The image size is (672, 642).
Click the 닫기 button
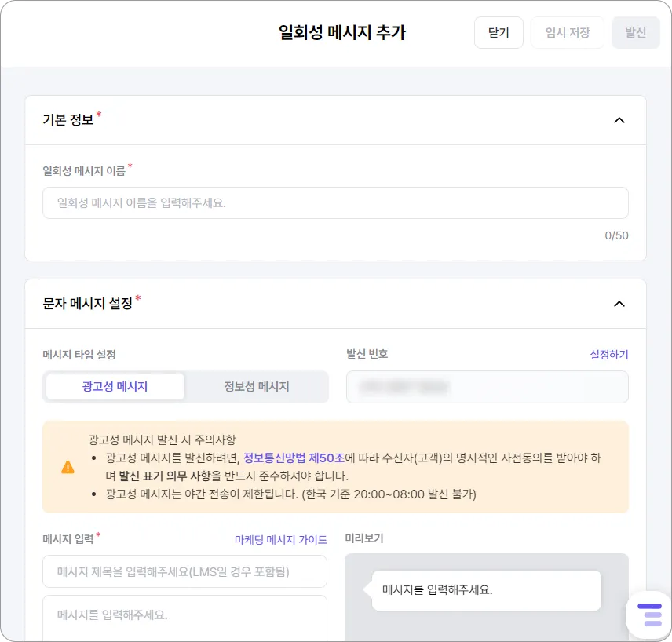499,33
